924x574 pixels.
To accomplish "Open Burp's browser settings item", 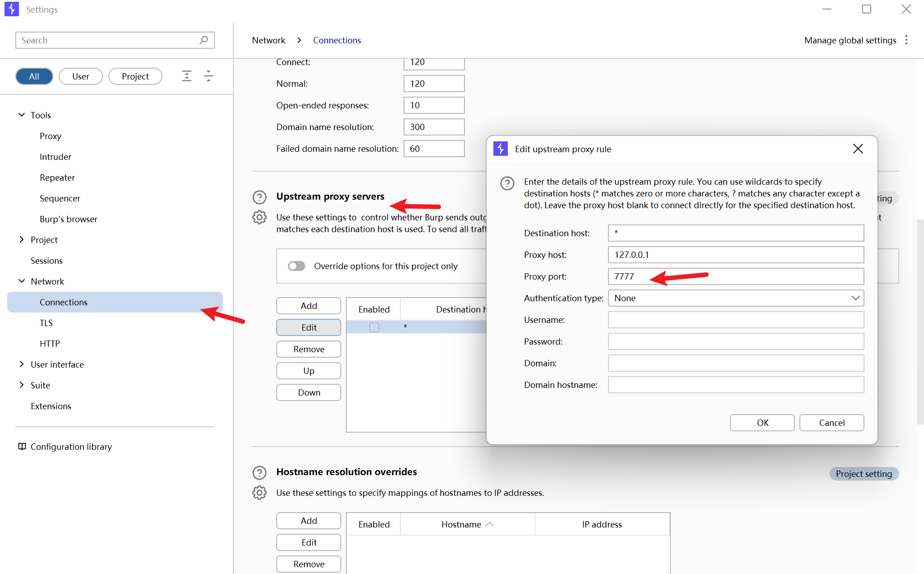I will (x=69, y=219).
